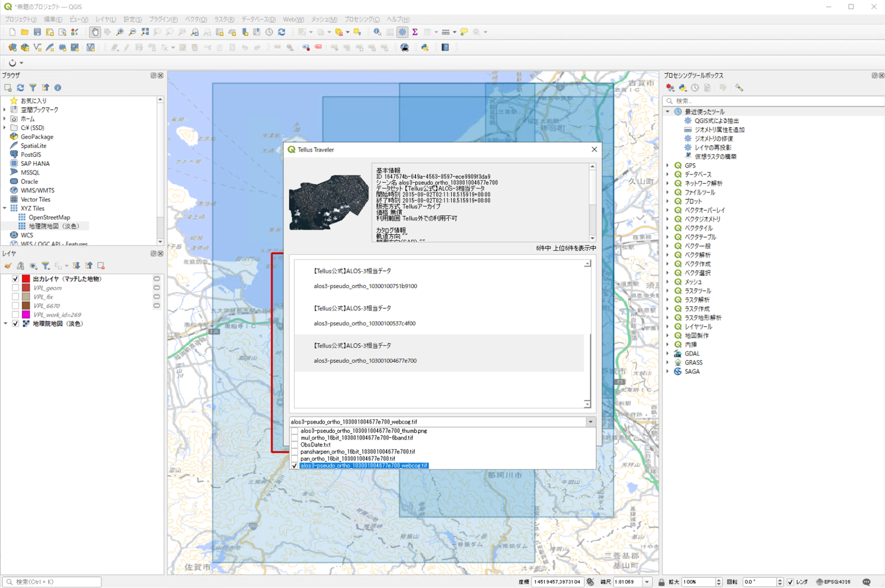Check the mul_ortho_16bit 6band tif file
Screen dimensions: 885x588
[295, 437]
